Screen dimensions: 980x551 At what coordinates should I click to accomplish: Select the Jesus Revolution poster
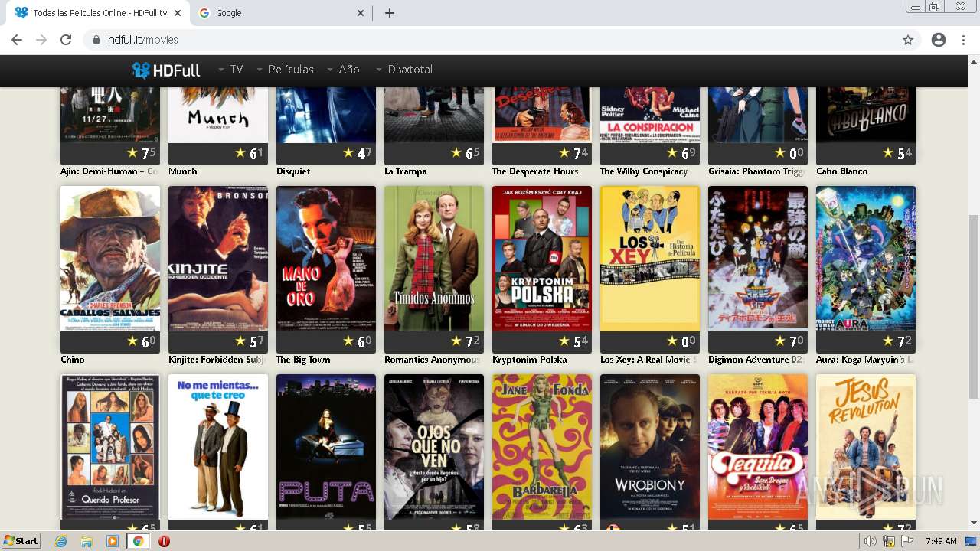[866, 447]
